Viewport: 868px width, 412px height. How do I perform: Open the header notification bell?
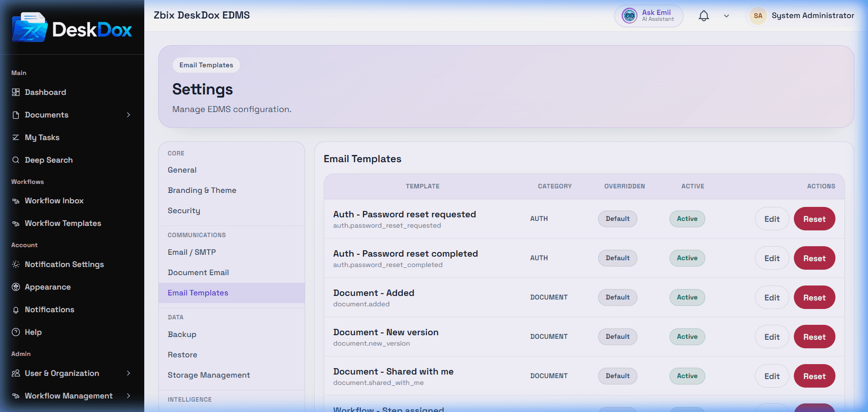point(704,16)
